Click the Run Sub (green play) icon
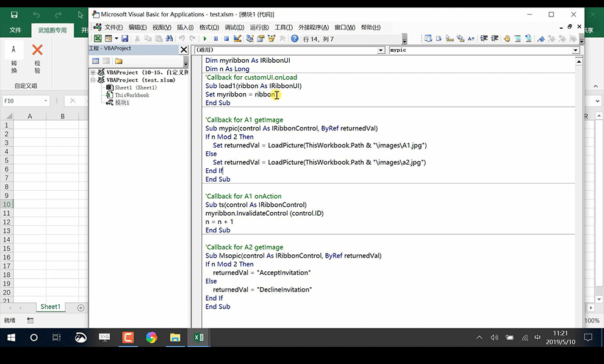 205,38
